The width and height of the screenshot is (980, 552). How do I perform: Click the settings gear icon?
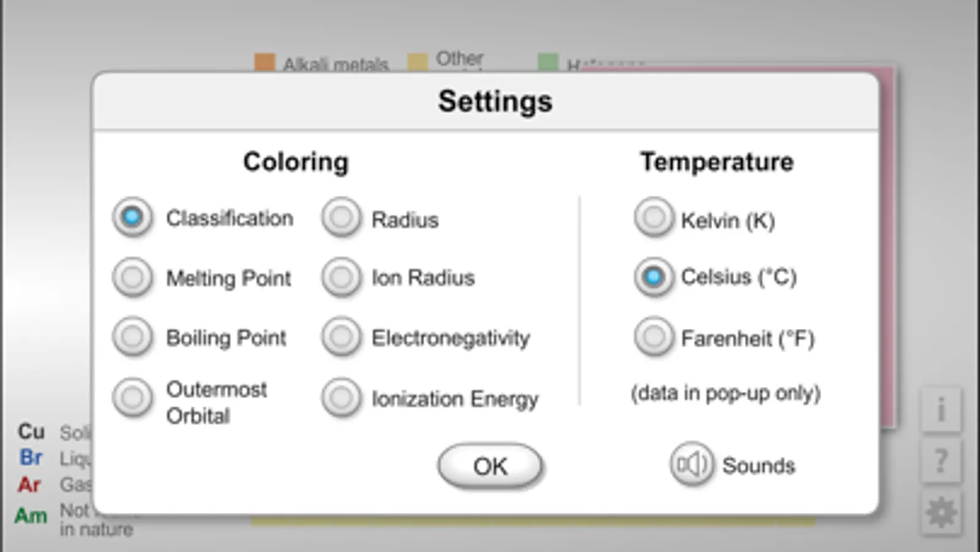pos(941,512)
